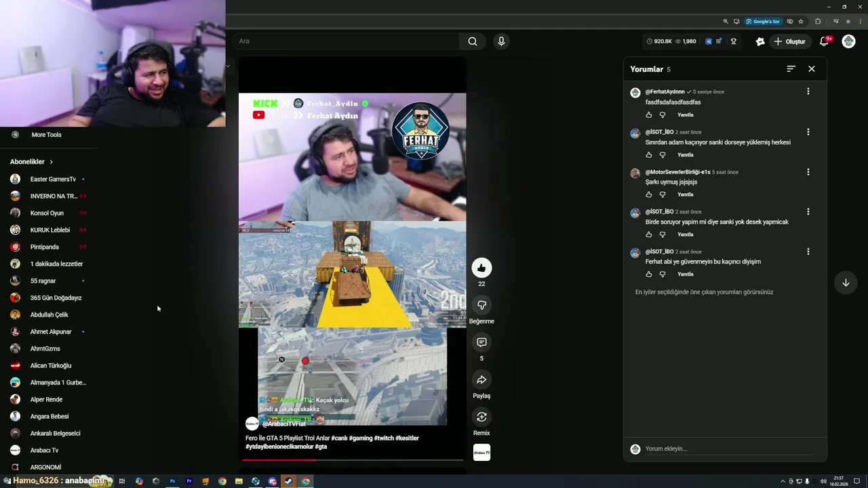Open the account avatar menu

pyautogui.click(x=848, y=41)
